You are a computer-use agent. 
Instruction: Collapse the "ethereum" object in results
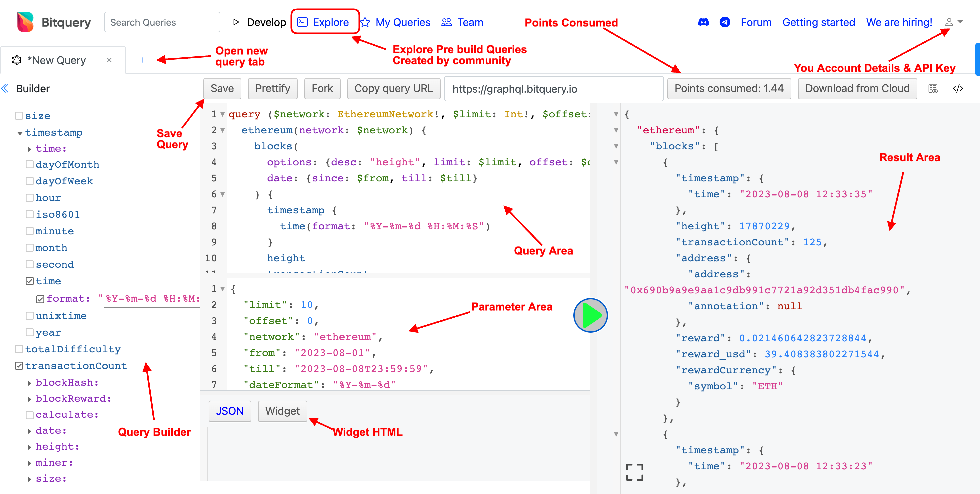pos(616,130)
